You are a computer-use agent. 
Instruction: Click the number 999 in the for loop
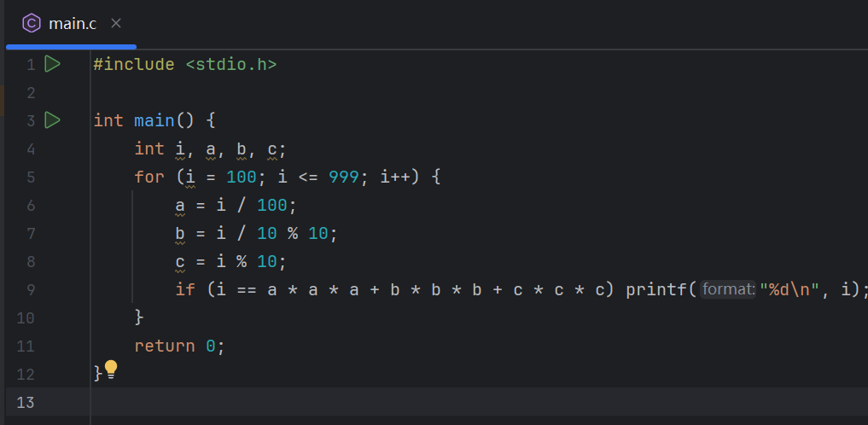click(343, 177)
